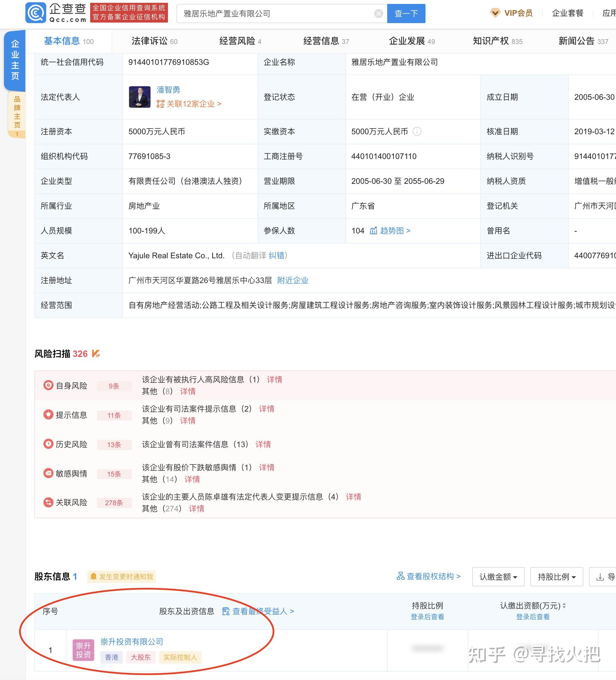Click the photo of 潘智勇
Viewport: 616px width, 680px height.
point(139,97)
